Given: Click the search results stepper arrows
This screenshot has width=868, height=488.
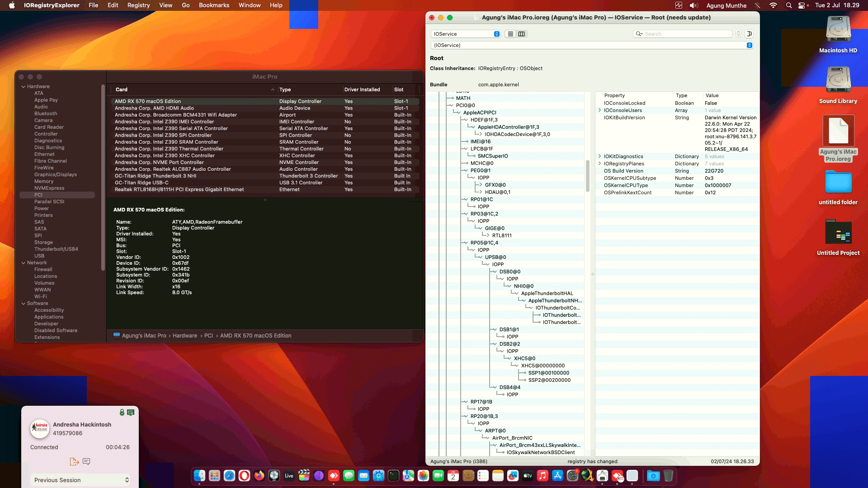Looking at the screenshot, I should (738, 34).
